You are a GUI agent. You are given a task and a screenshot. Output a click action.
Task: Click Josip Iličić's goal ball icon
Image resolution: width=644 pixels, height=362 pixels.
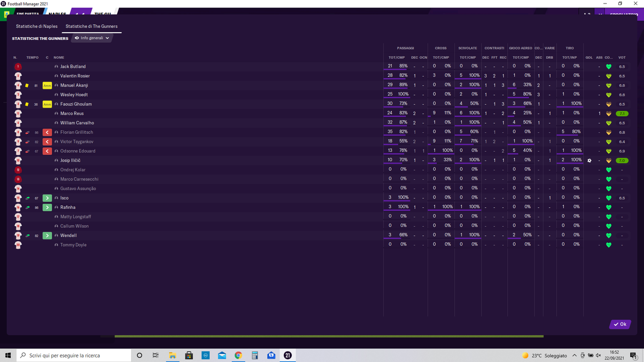pos(589,160)
